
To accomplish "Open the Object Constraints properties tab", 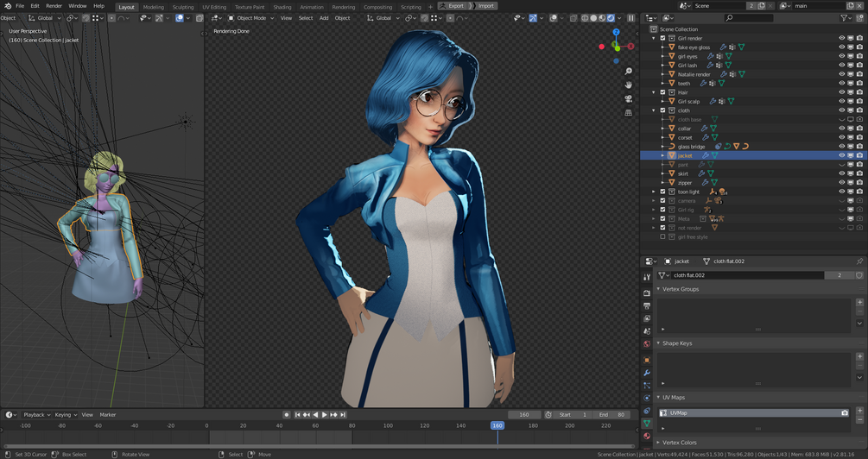I will pyautogui.click(x=647, y=411).
